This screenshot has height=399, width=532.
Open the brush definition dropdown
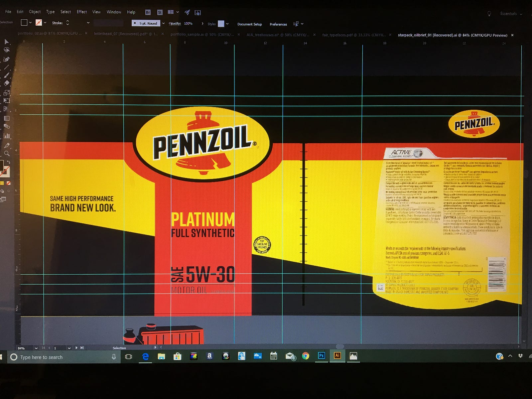tap(163, 23)
